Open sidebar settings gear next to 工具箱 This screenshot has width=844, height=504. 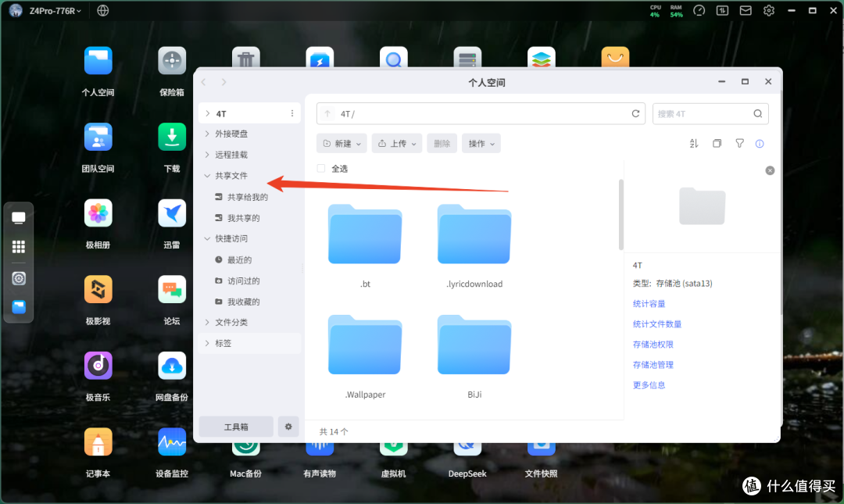[x=288, y=427]
